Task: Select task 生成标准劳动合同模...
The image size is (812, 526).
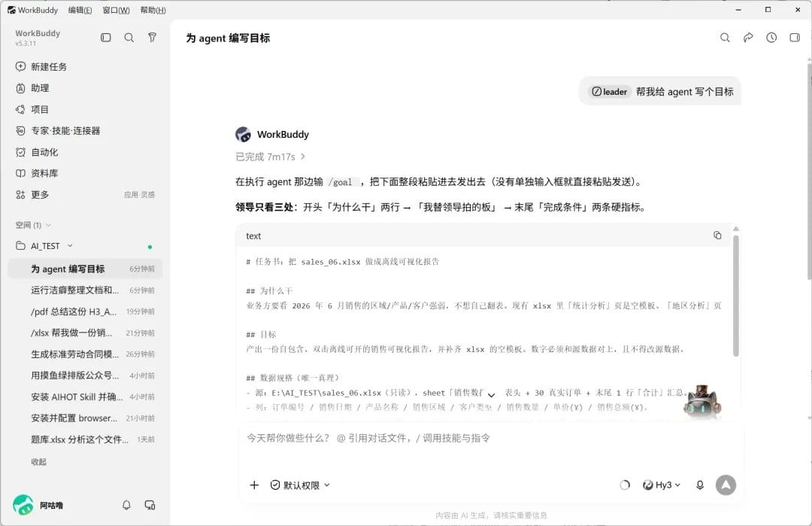Action: click(x=86, y=354)
